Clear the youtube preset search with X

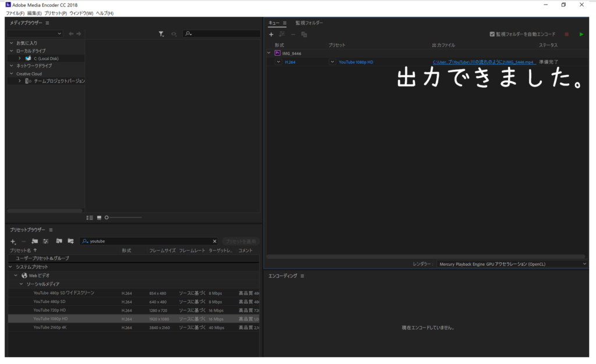214,241
